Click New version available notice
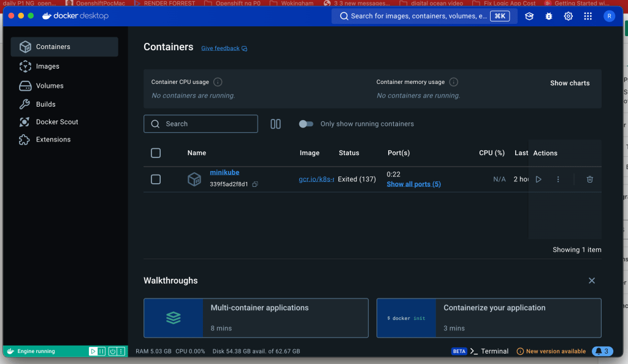Screen dimensions: 628x364 coord(551,351)
